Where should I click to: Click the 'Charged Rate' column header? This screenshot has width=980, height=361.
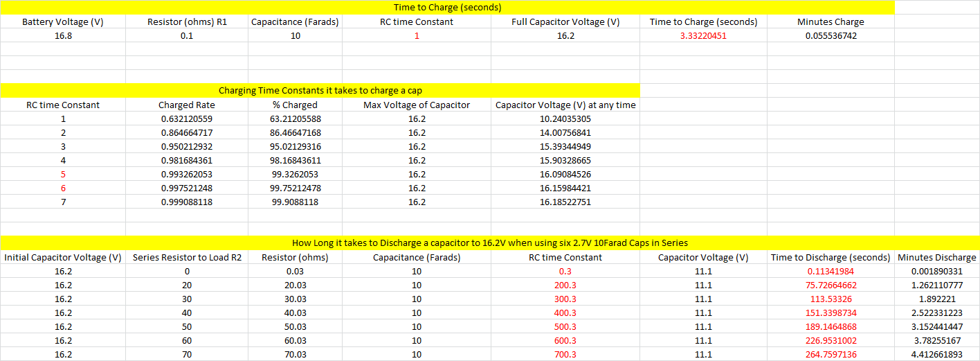click(187, 105)
